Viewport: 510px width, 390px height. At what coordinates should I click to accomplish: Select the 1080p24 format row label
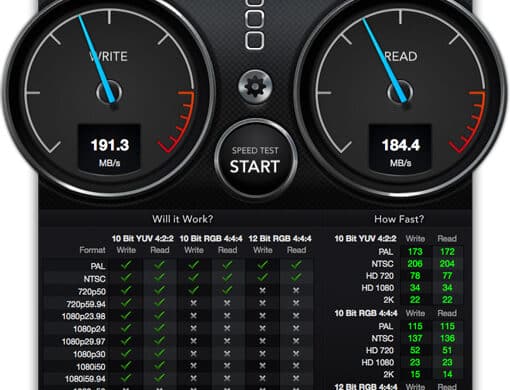click(89, 329)
